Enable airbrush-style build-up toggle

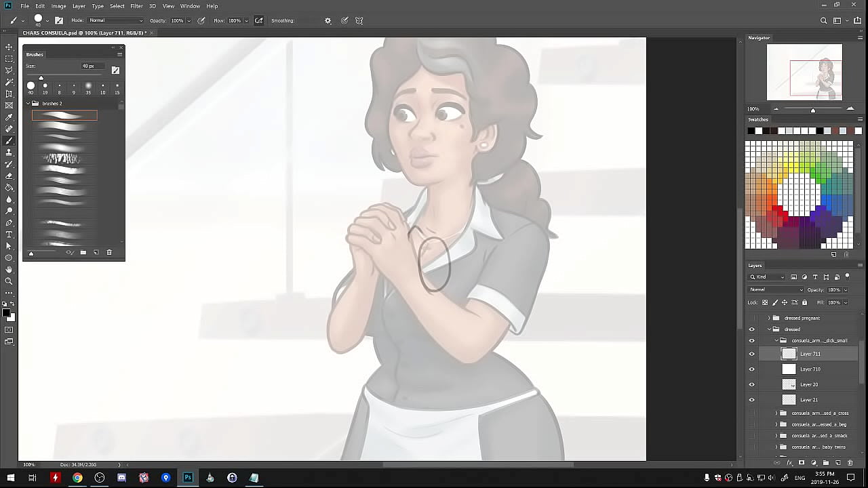coord(258,20)
